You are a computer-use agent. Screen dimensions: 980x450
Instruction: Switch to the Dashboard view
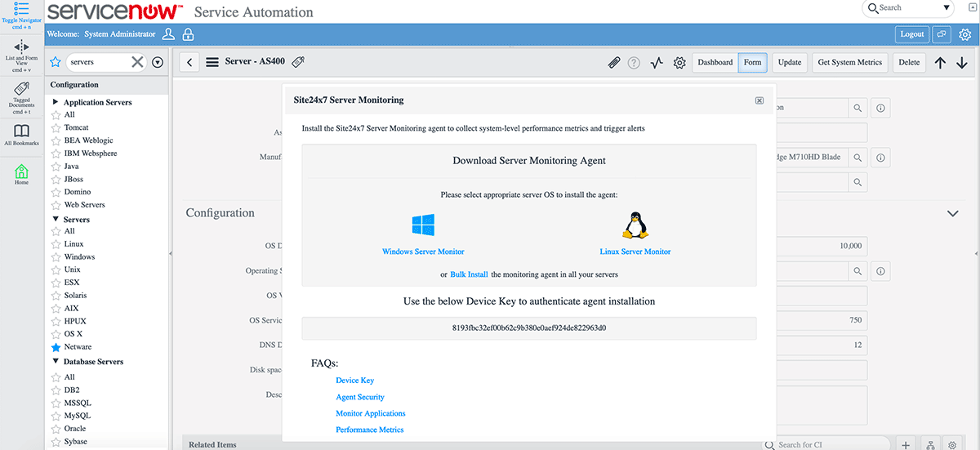[x=715, y=62]
